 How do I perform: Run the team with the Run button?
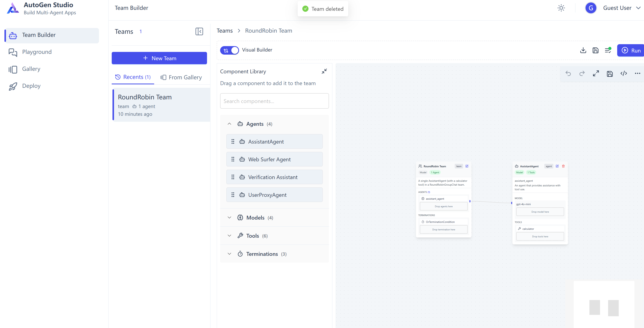pos(631,51)
